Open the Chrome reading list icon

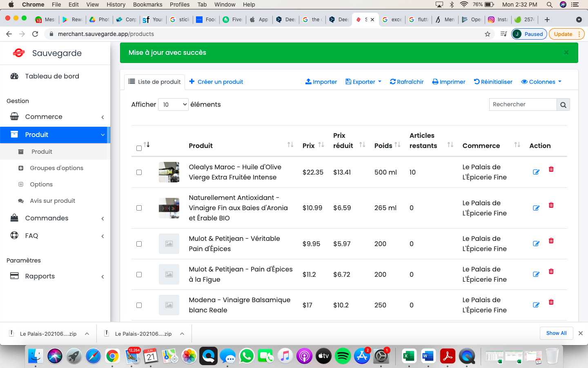[x=503, y=34]
